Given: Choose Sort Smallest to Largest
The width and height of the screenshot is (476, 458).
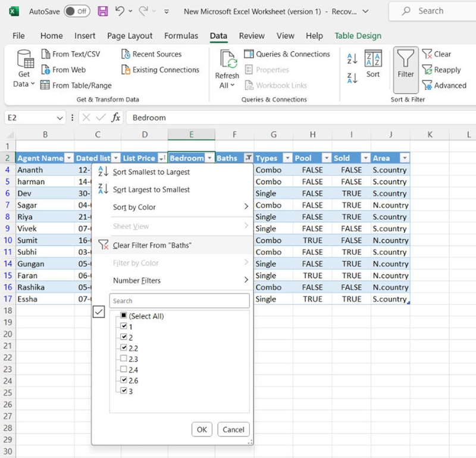Looking at the screenshot, I should (x=173, y=172).
